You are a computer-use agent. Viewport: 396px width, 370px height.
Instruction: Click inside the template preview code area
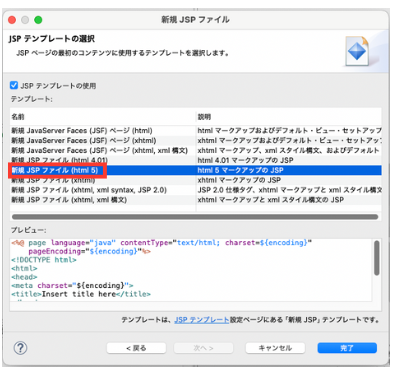point(191,270)
